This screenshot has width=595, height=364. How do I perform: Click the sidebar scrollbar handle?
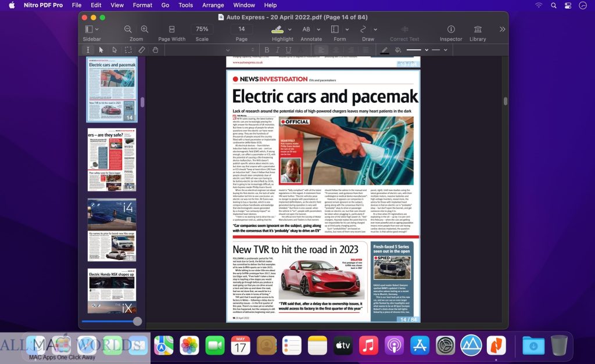(142, 102)
